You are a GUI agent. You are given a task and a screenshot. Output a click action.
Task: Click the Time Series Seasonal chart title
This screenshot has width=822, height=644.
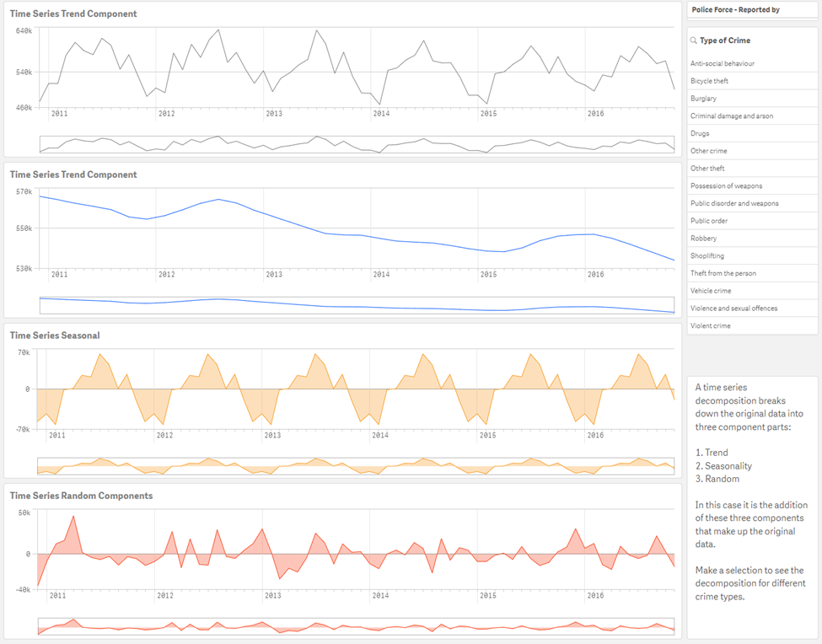55,335
